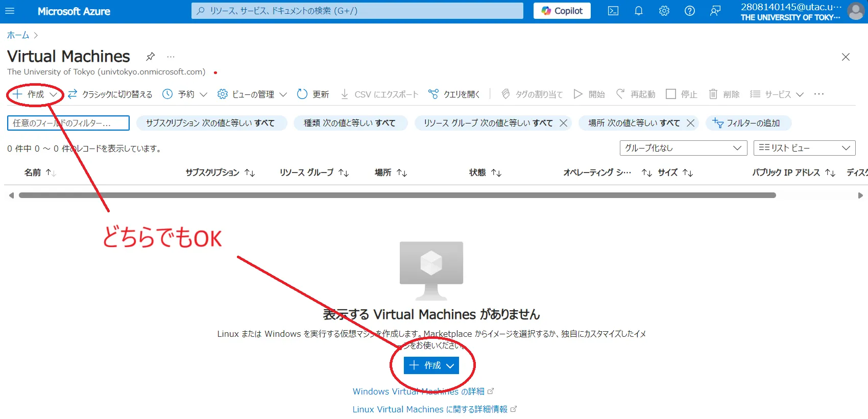
Task: Pin the Virtual Machines page
Action: (x=150, y=56)
